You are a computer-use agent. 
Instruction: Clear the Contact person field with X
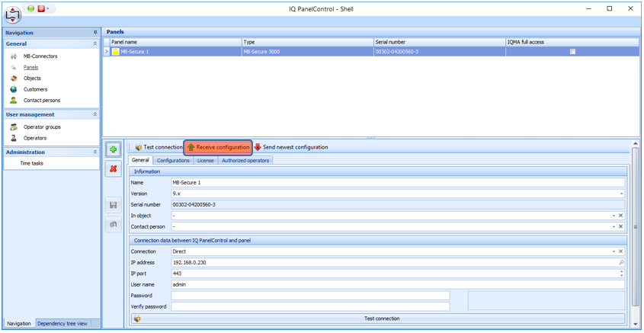coord(621,226)
